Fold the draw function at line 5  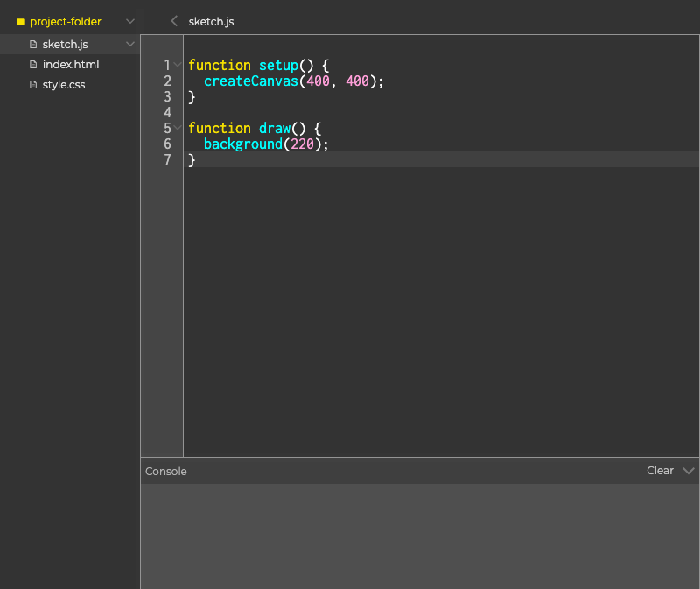coord(178,128)
